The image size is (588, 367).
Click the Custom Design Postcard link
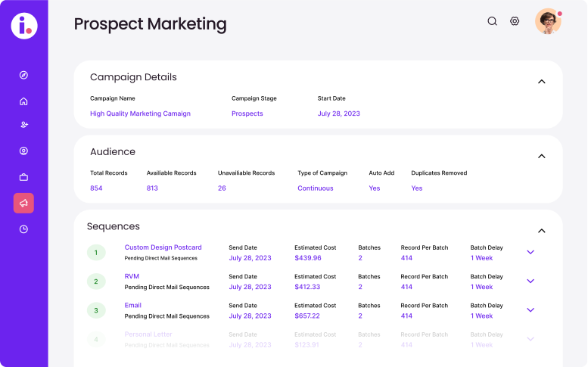(x=163, y=247)
